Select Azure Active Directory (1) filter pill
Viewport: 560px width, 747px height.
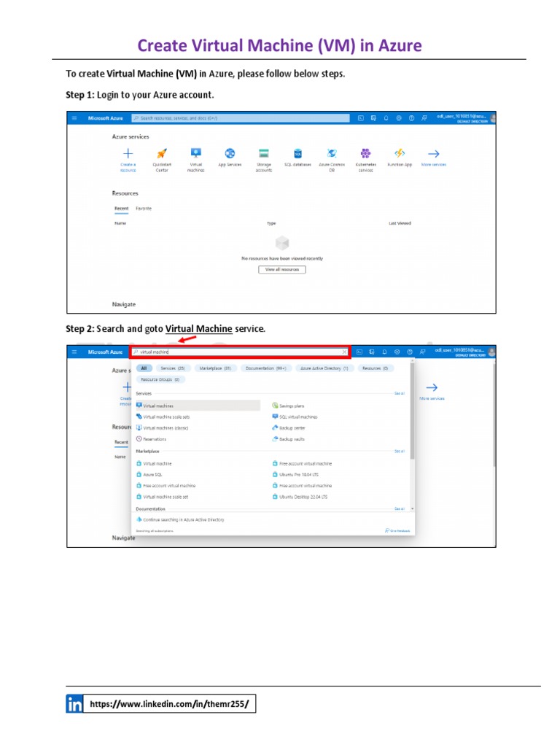pos(324,368)
